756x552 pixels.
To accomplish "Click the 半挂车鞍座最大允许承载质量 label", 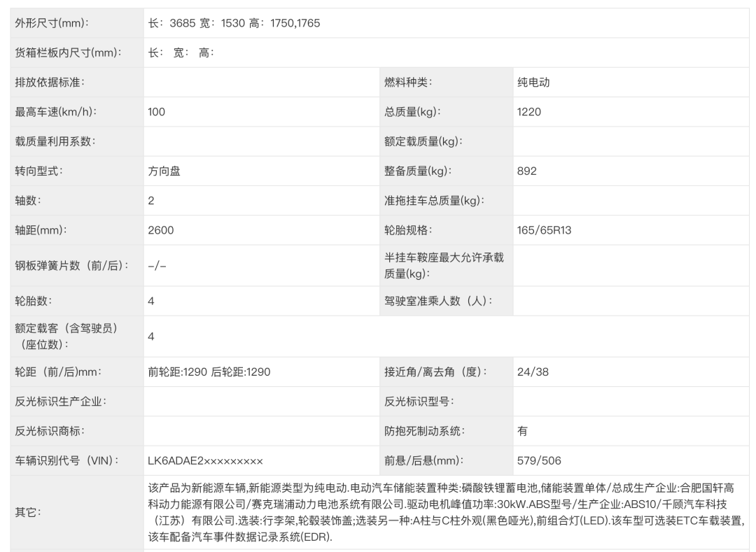I will pyautogui.click(x=444, y=266).
